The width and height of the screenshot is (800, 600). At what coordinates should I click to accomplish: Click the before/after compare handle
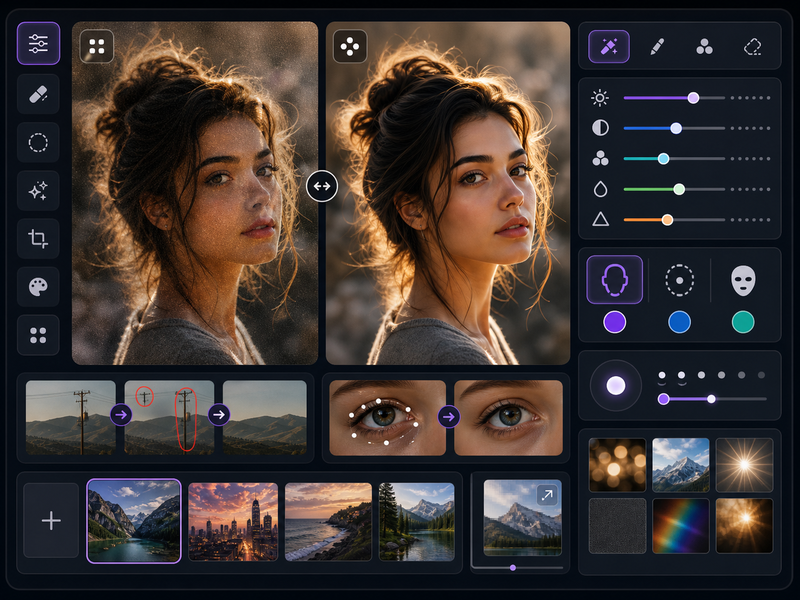click(322, 186)
